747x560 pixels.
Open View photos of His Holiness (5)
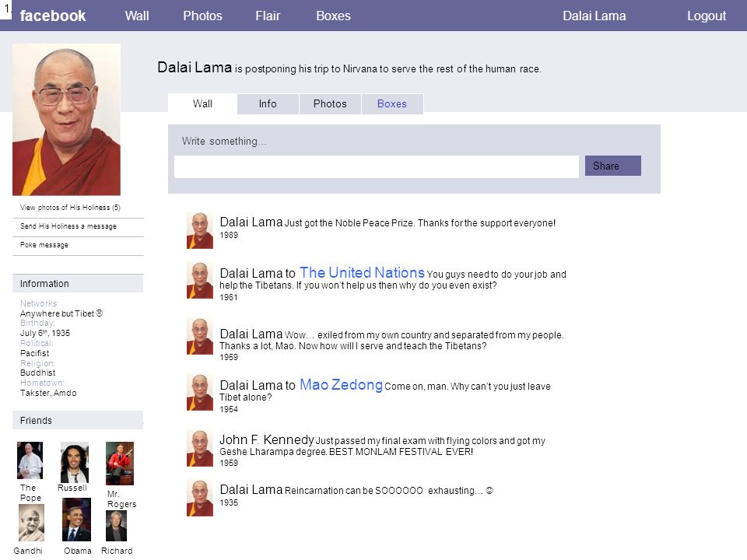[x=70, y=208]
